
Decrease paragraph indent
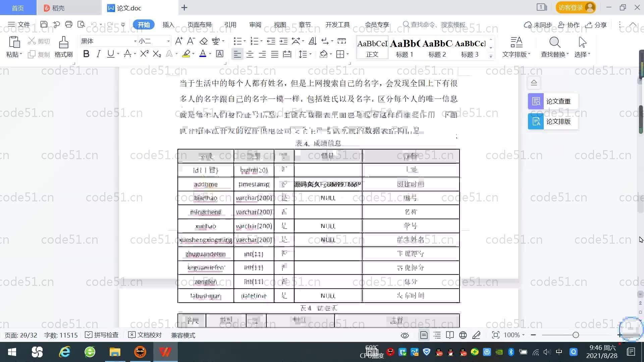pyautogui.click(x=271, y=41)
